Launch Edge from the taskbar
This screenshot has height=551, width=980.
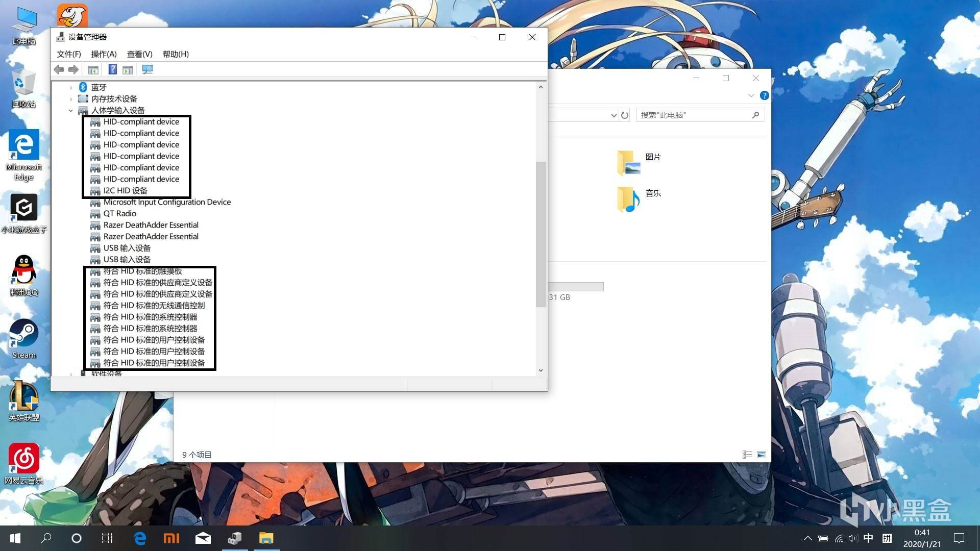pyautogui.click(x=140, y=538)
